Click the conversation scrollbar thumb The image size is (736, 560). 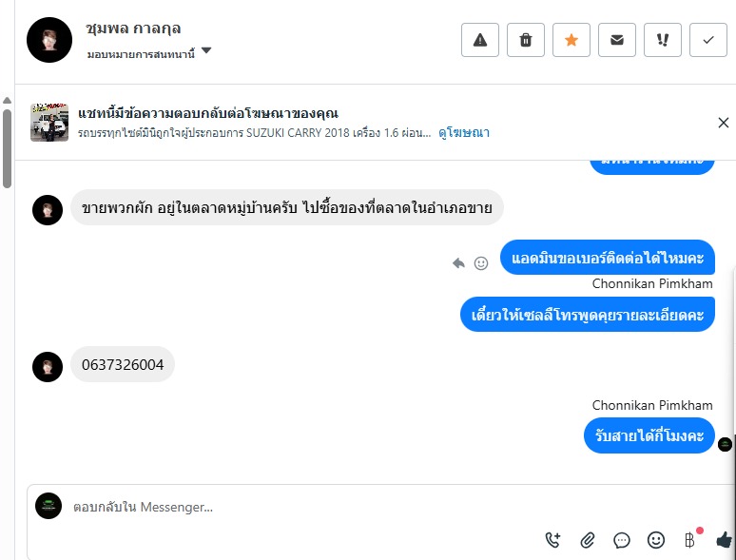(x=7, y=147)
